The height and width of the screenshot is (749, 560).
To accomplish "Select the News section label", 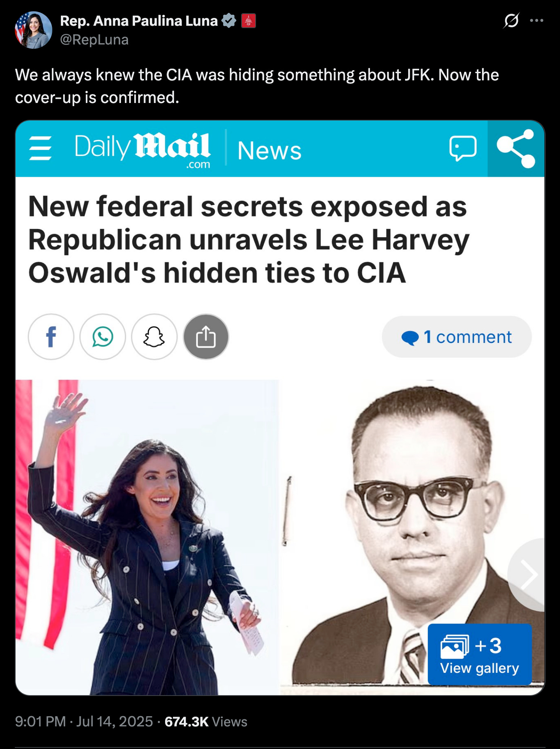I will [270, 151].
